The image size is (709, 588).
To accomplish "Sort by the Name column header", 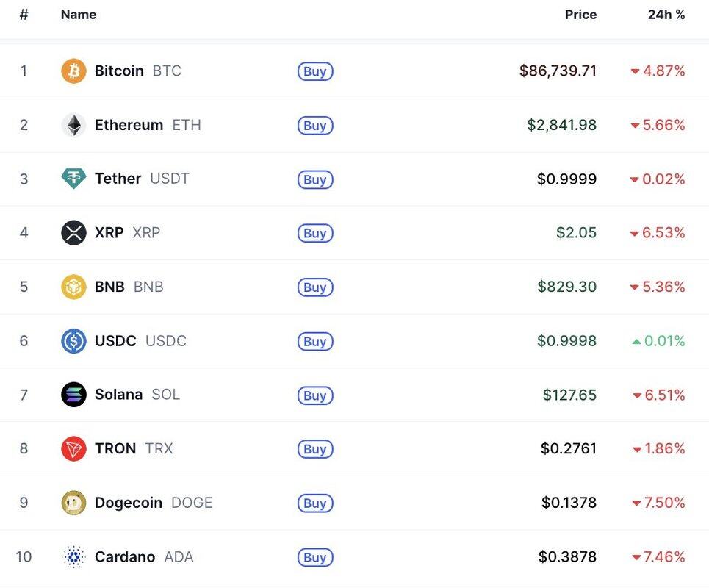I will coord(78,15).
